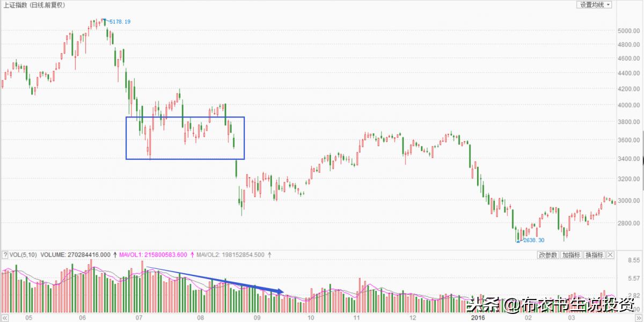Image resolution: width=644 pixels, height=322 pixels.
Task: Click the 换指标 button
Action: point(594,255)
